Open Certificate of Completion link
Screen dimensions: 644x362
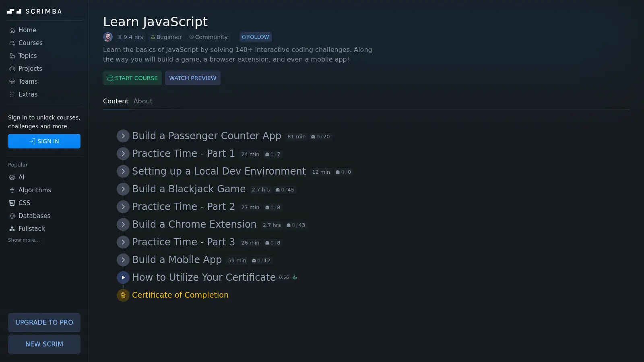click(180, 295)
